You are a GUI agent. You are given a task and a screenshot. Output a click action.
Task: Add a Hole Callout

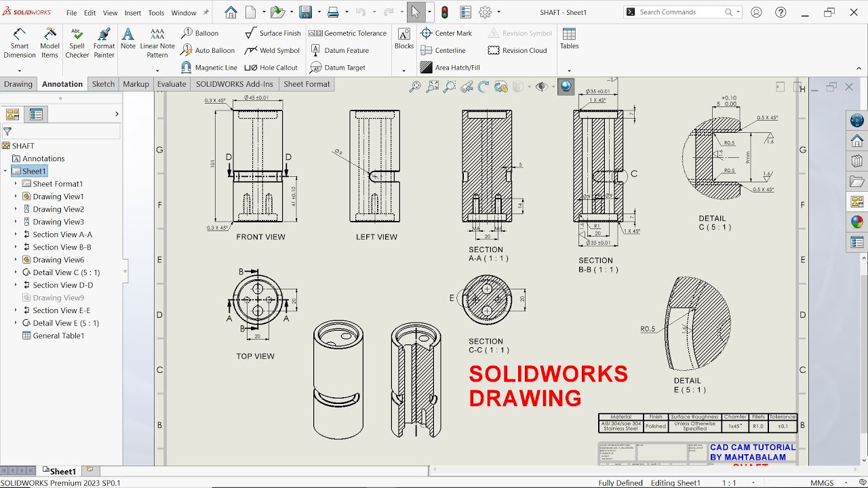[271, 68]
